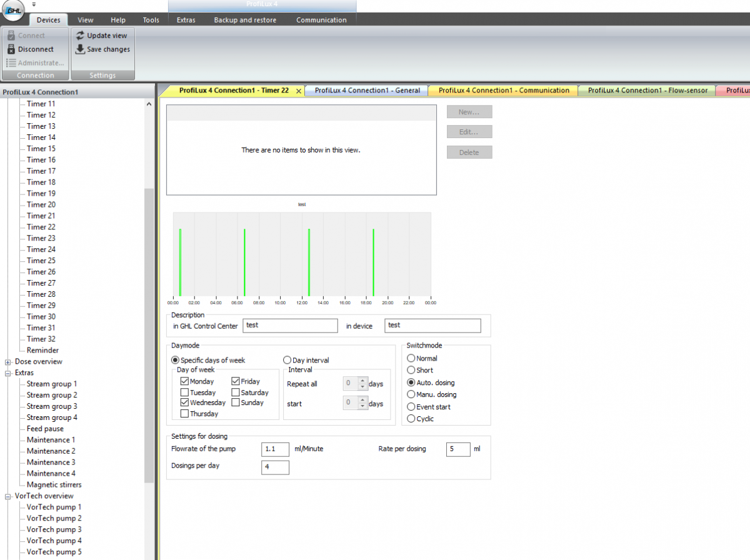Switch to Connection1 - Communication document tab

coord(504,91)
